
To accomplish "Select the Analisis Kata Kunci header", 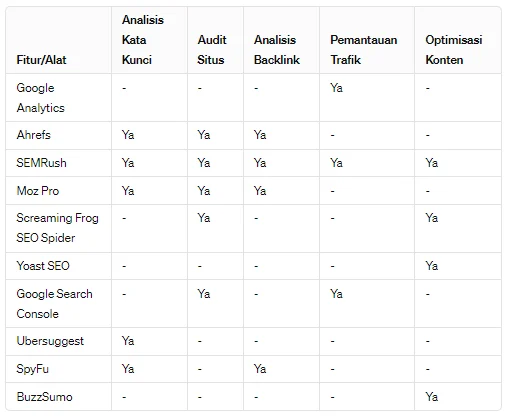I will click(143, 40).
